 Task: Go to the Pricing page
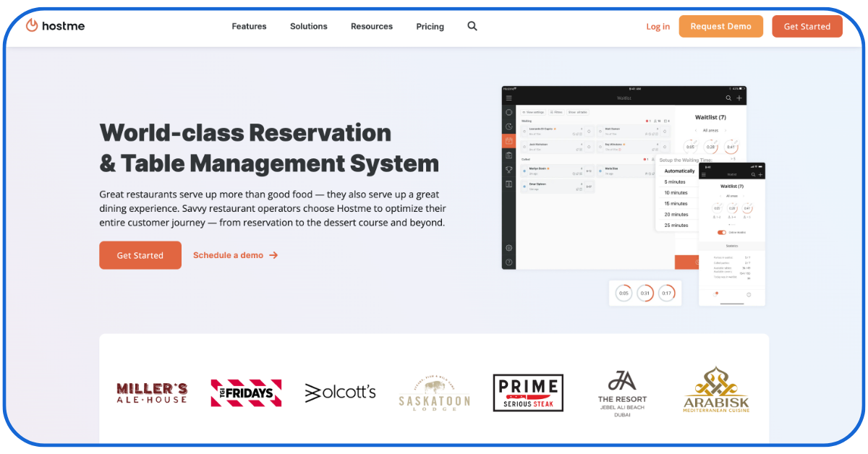[x=430, y=26]
